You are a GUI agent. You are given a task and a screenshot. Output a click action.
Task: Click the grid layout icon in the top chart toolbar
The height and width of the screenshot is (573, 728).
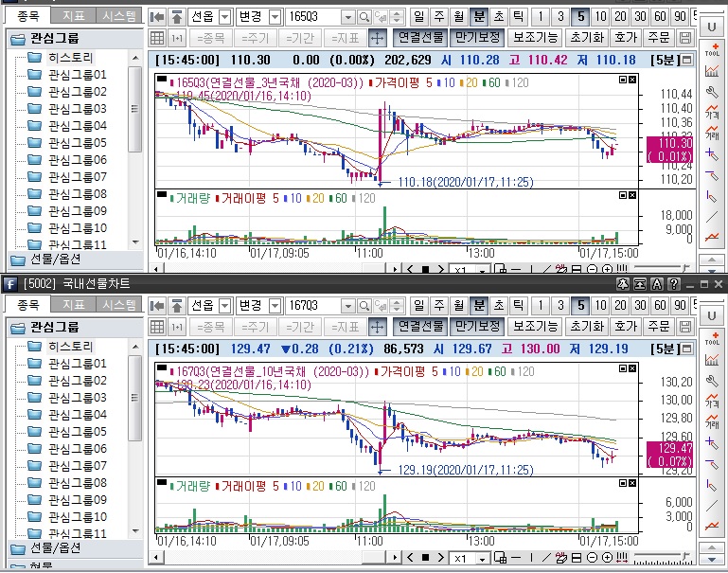point(158,38)
